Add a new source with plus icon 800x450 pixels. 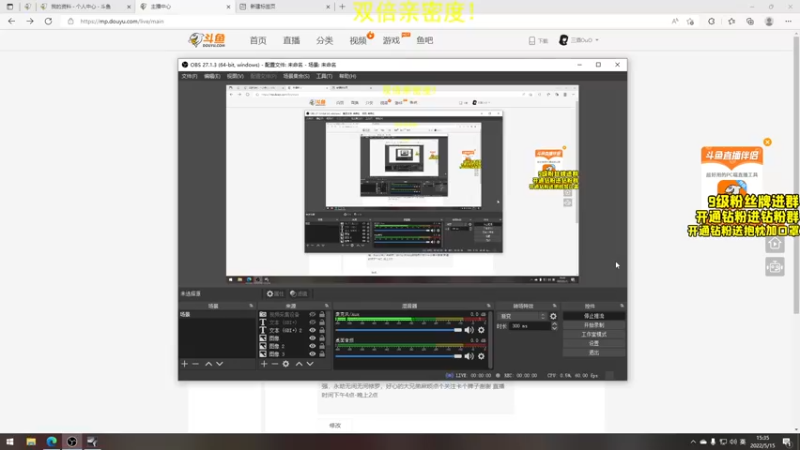(x=264, y=364)
